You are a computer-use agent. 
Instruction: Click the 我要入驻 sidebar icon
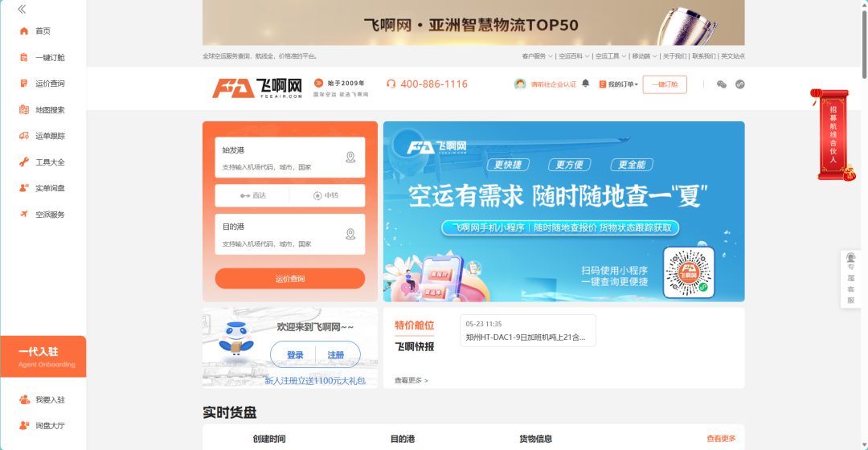[x=24, y=399]
